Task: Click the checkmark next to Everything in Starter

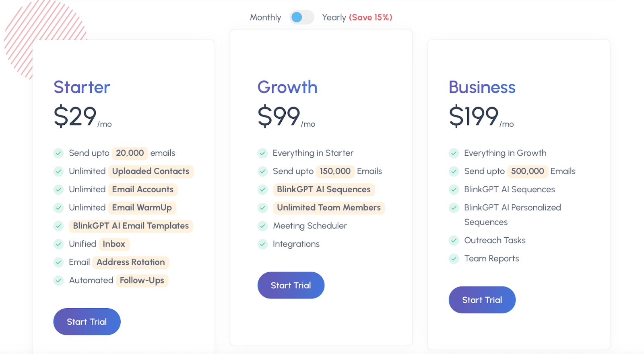Action: (x=262, y=153)
